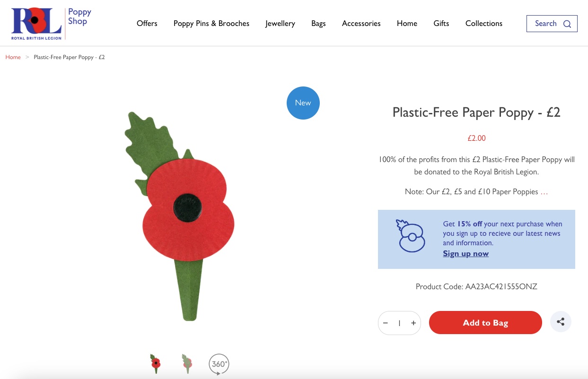The width and height of the screenshot is (588, 379).
Task: Click the blue New badge
Action: click(x=303, y=103)
